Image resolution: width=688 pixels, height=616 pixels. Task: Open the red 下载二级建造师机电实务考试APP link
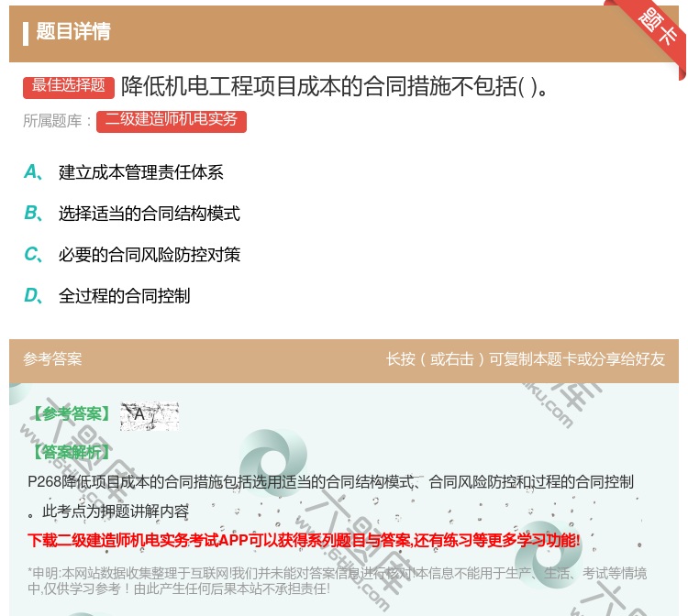(x=304, y=540)
